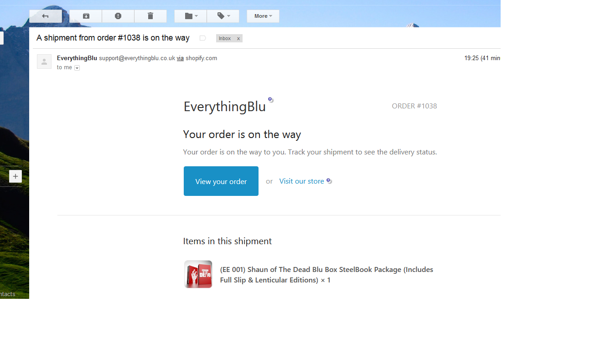616x364 pixels.
Task: Click 'Your order is on the way' heading
Action: click(242, 135)
